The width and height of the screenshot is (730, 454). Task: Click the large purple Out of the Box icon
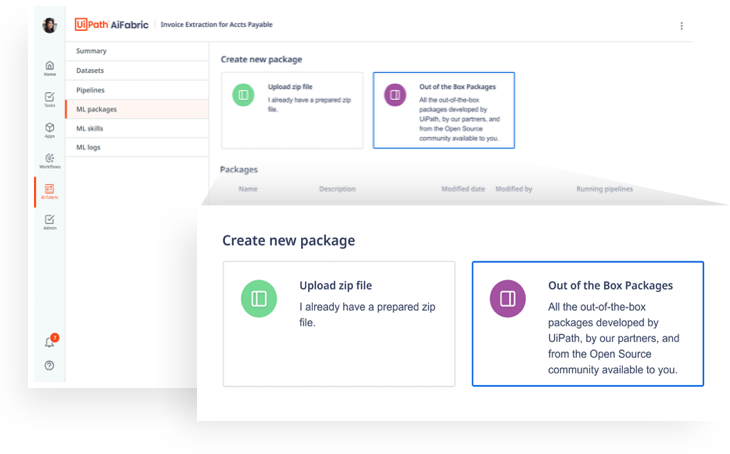coord(508,298)
